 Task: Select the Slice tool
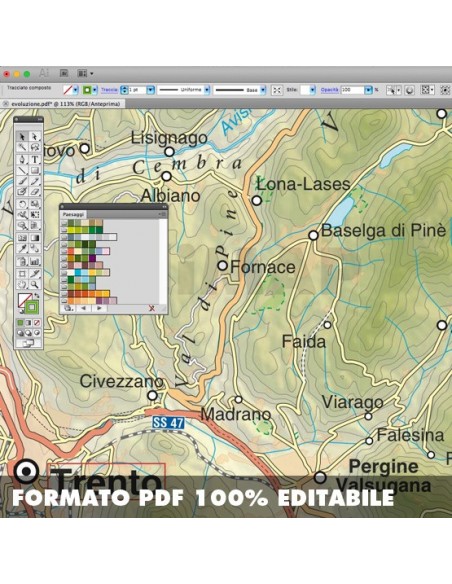tap(35, 273)
